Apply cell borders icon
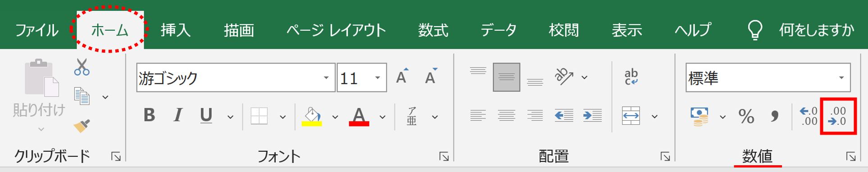Screen dimensions: 868x172 coord(259,116)
